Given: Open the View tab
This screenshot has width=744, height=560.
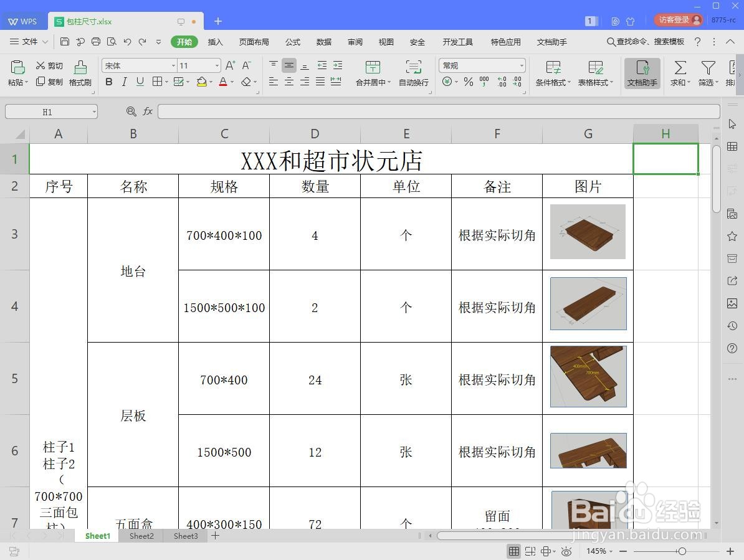Looking at the screenshot, I should 386,42.
